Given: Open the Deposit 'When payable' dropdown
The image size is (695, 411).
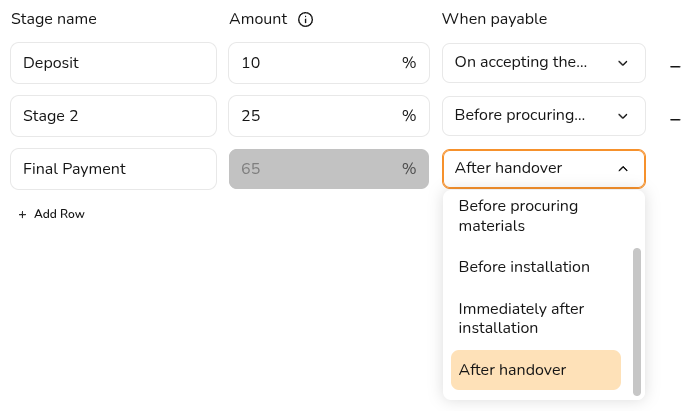Looking at the screenshot, I should (x=543, y=63).
